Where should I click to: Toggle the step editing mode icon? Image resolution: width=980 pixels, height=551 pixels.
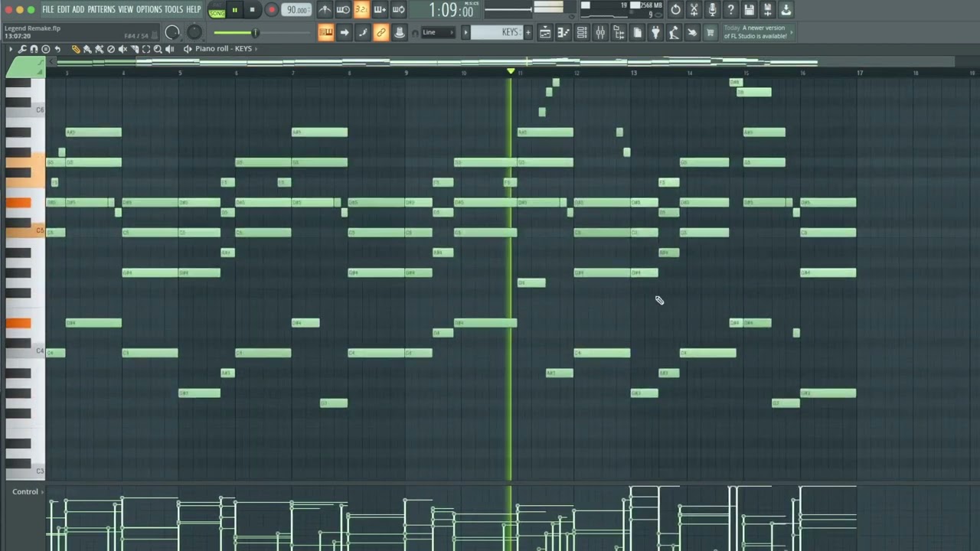[x=362, y=32]
